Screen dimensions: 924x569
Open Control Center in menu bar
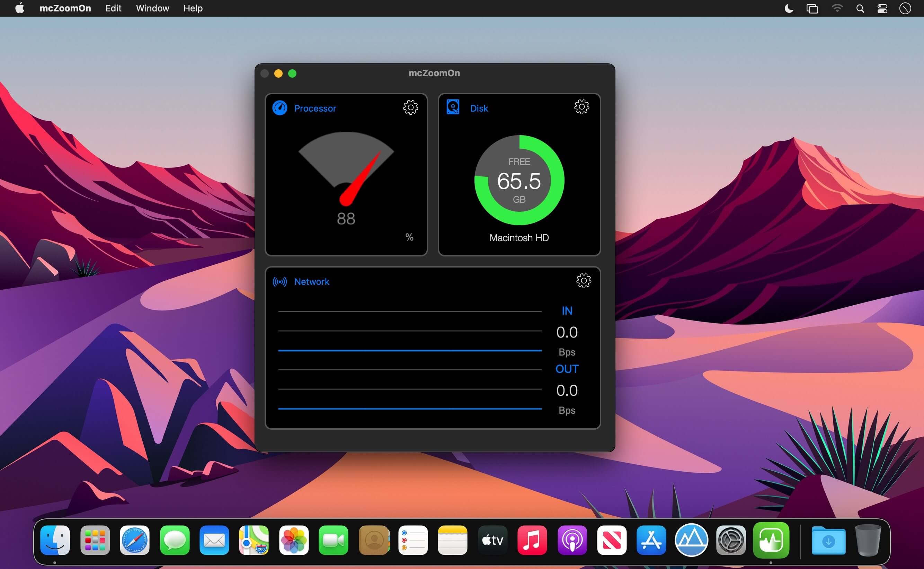click(x=882, y=8)
